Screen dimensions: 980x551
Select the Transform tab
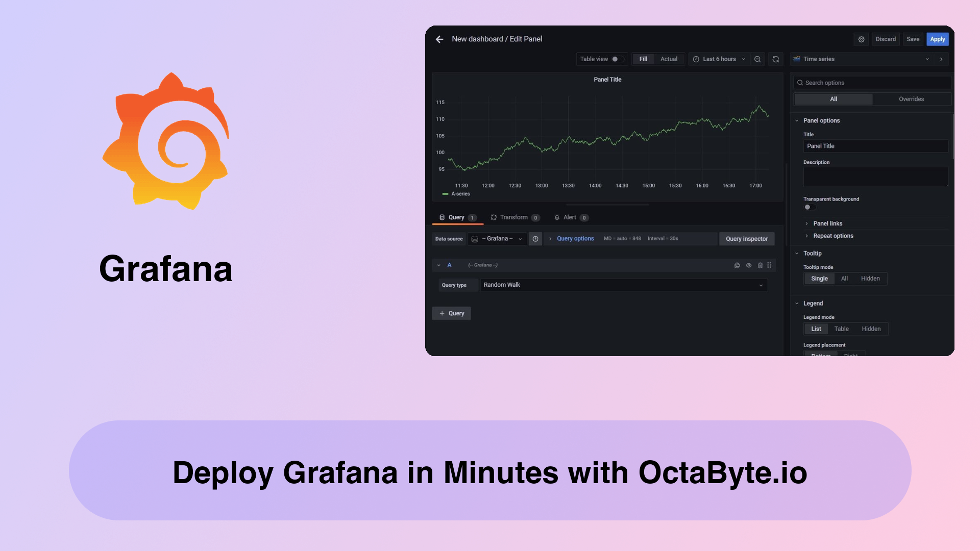[x=513, y=217]
